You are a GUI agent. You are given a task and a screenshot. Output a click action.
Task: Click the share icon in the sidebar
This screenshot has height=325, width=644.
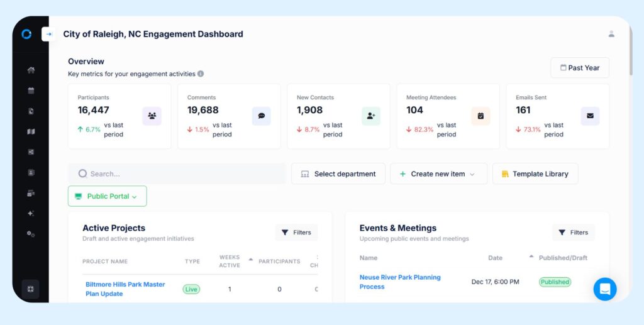tap(31, 152)
